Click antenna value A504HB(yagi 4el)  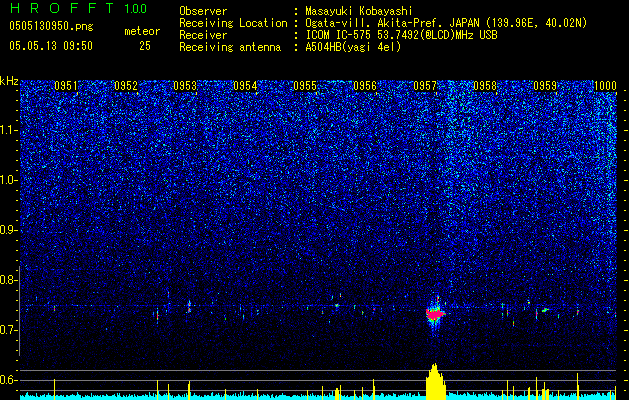coord(353,47)
